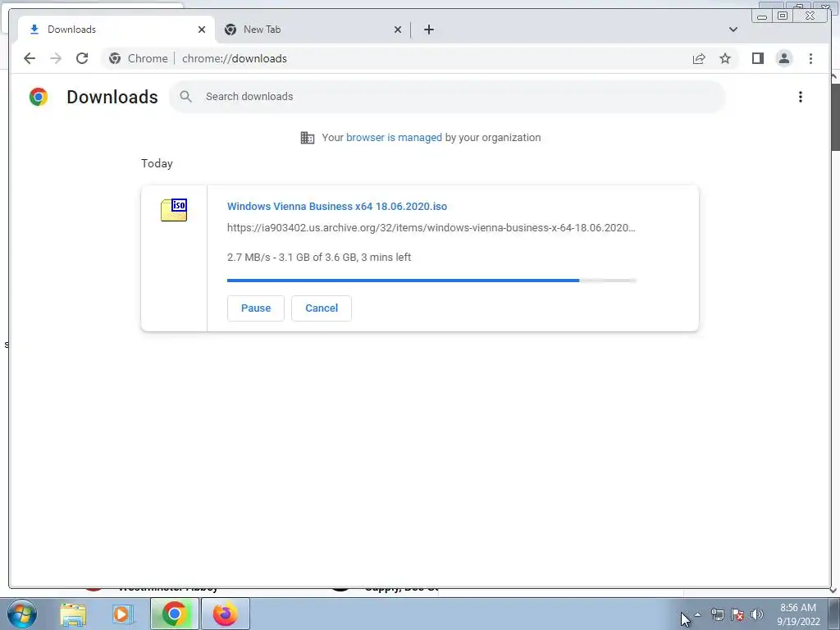Screen dimensions: 840x630
Task: Cancel the ISO download
Action: coord(322,308)
